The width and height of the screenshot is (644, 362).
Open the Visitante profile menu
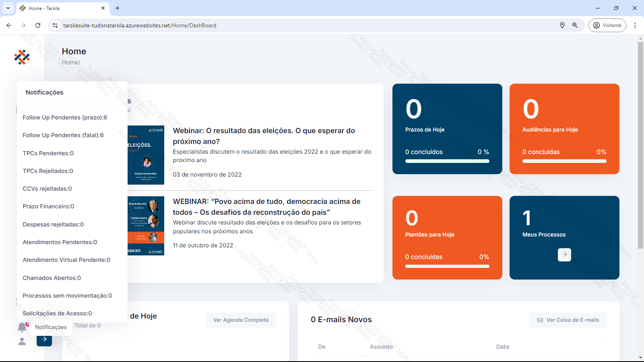pyautogui.click(x=607, y=25)
